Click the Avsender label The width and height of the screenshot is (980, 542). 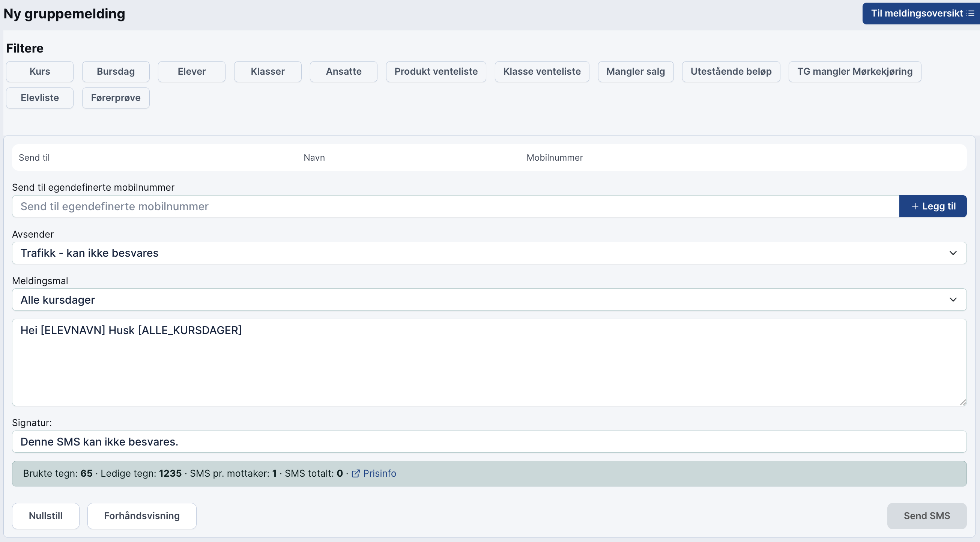point(33,235)
